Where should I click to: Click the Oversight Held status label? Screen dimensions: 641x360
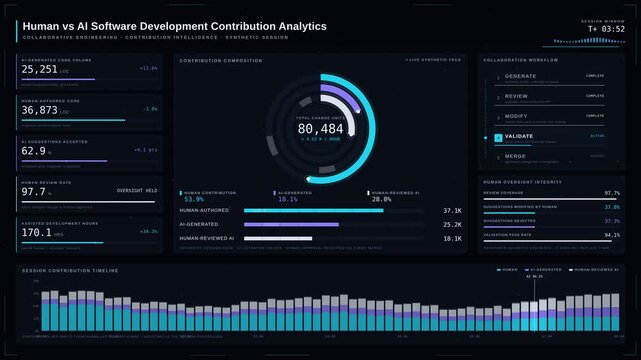pyautogui.click(x=137, y=191)
